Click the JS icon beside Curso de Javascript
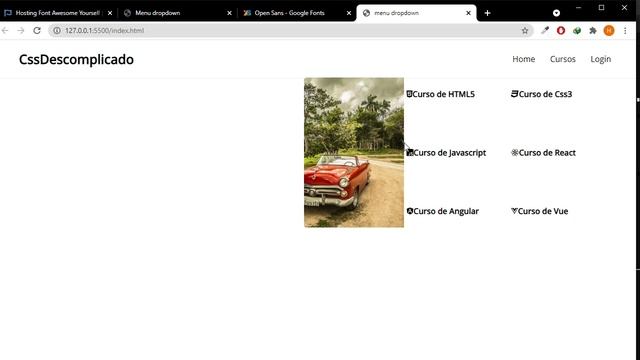 410,153
